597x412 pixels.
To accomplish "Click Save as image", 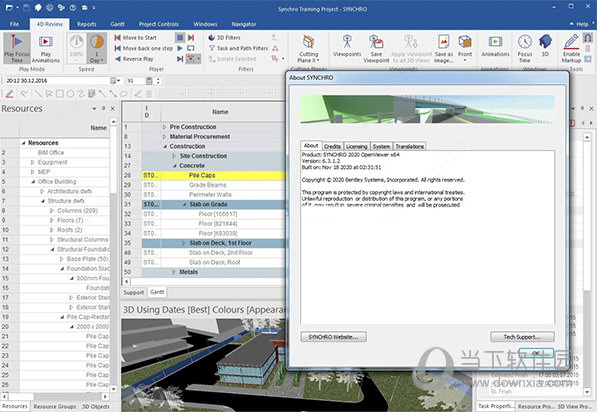I will (444, 49).
